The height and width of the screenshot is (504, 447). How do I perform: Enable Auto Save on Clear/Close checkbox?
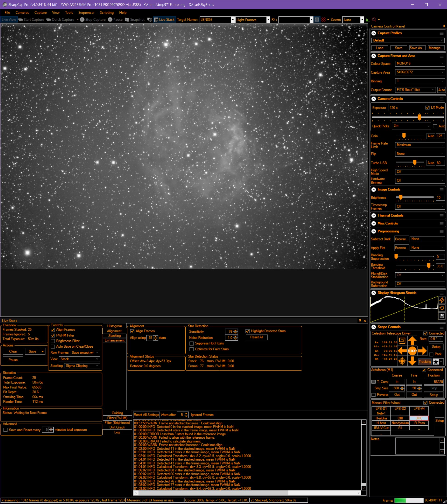click(53, 346)
